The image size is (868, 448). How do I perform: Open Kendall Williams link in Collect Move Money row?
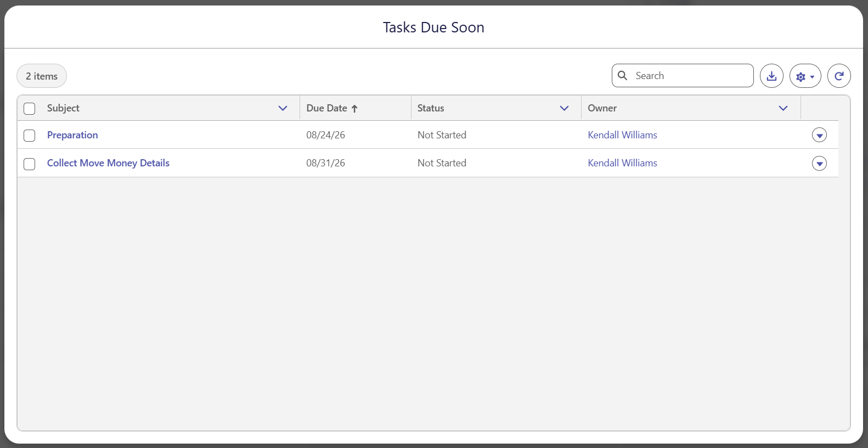pyautogui.click(x=622, y=163)
